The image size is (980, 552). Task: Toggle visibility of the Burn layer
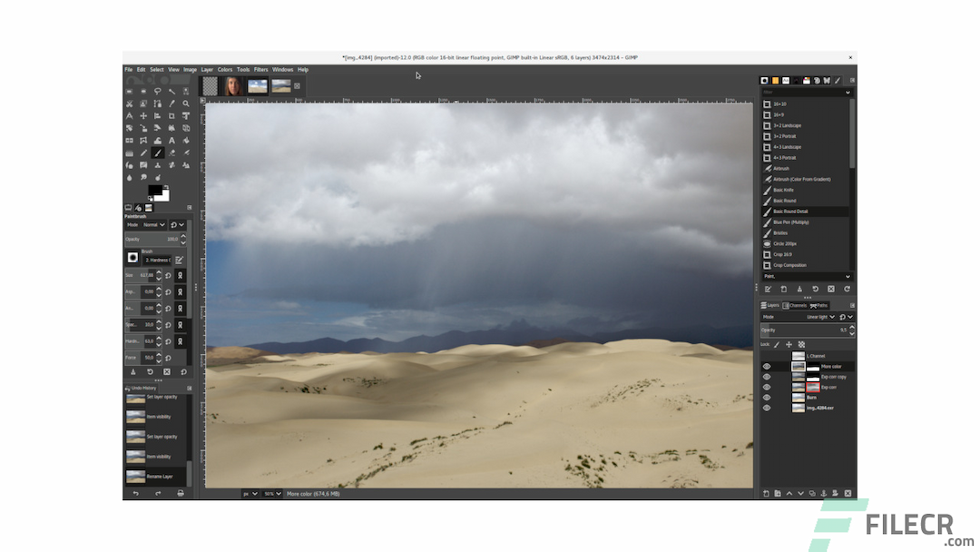click(x=766, y=398)
